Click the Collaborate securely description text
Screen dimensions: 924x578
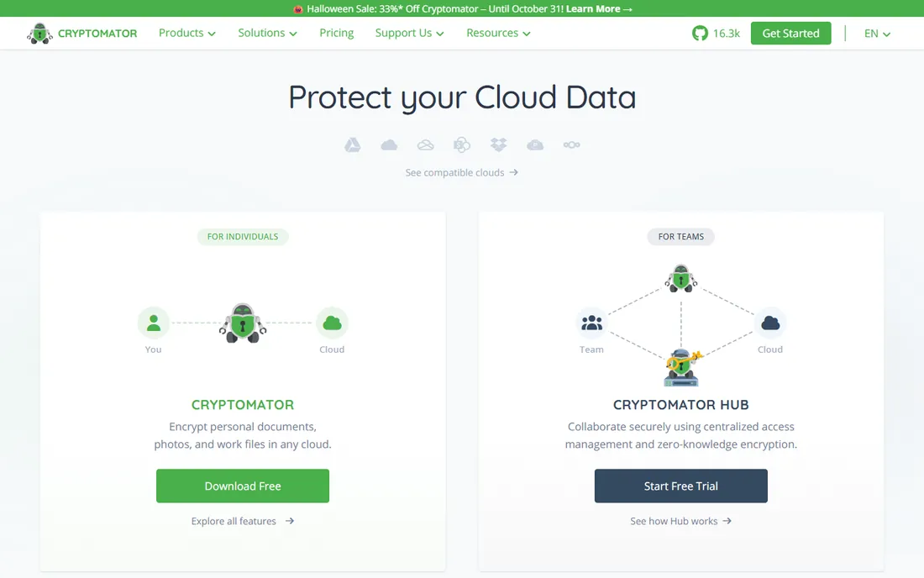point(680,435)
